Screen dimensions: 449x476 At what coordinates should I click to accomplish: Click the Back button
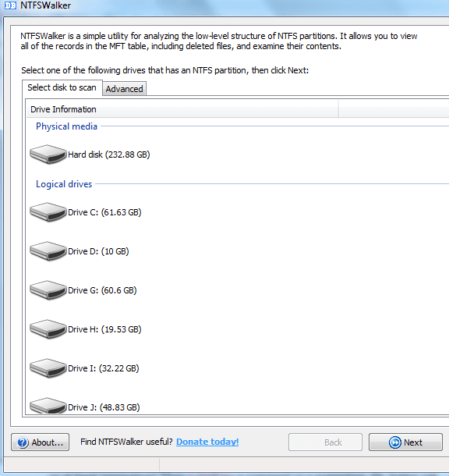point(325,442)
